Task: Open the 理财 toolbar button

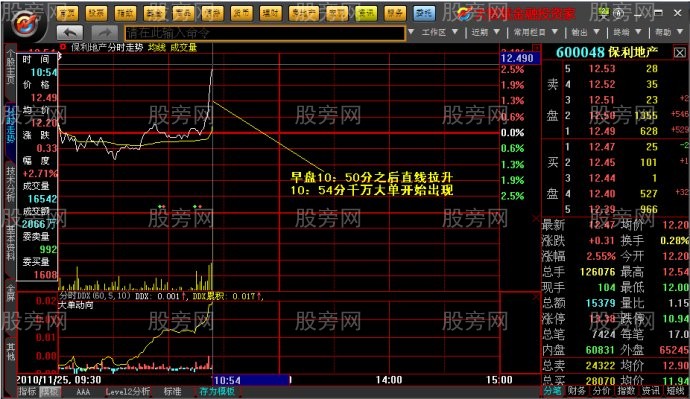Action: coord(270,14)
